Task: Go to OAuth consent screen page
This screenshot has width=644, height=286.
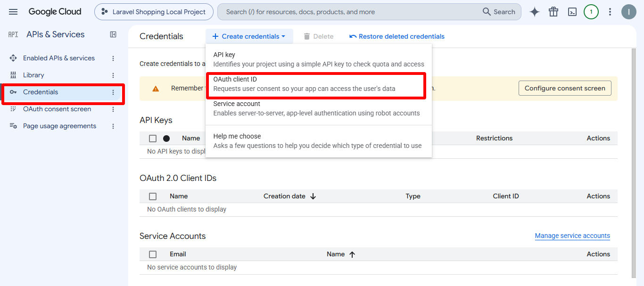Action: (57, 109)
